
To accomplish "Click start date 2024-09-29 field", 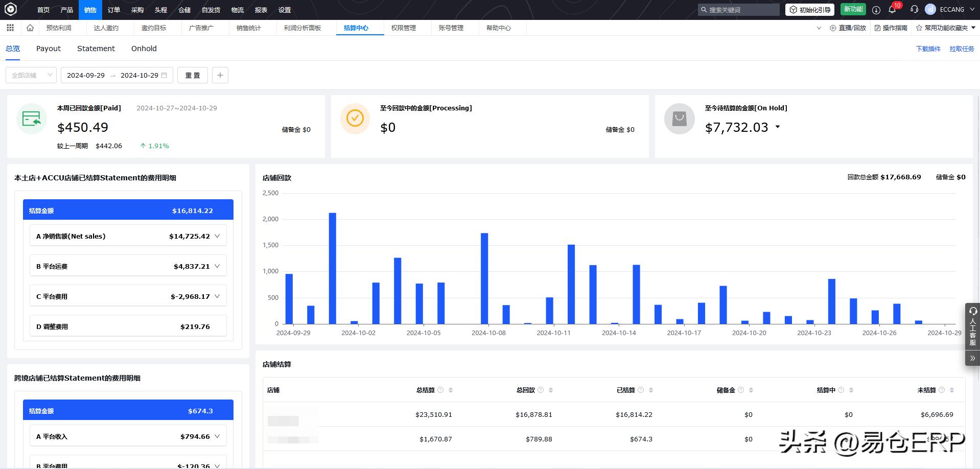I will click(x=86, y=75).
